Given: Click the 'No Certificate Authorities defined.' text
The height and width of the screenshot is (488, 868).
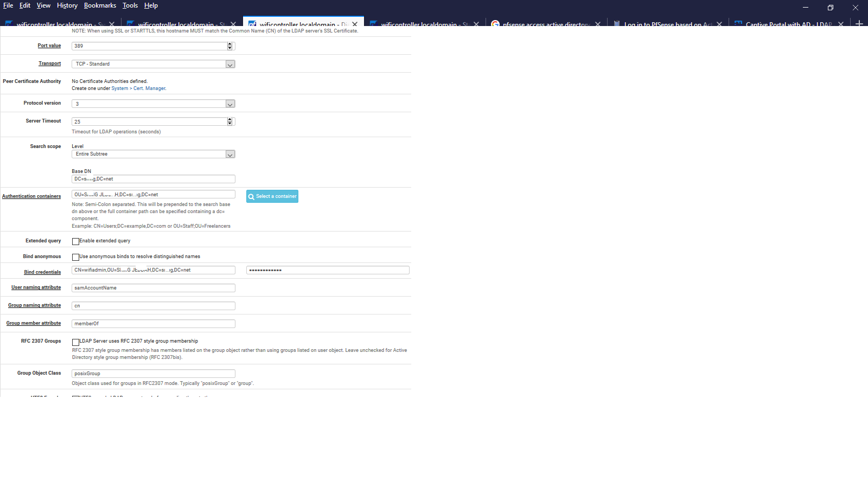Looking at the screenshot, I should pos(110,81).
